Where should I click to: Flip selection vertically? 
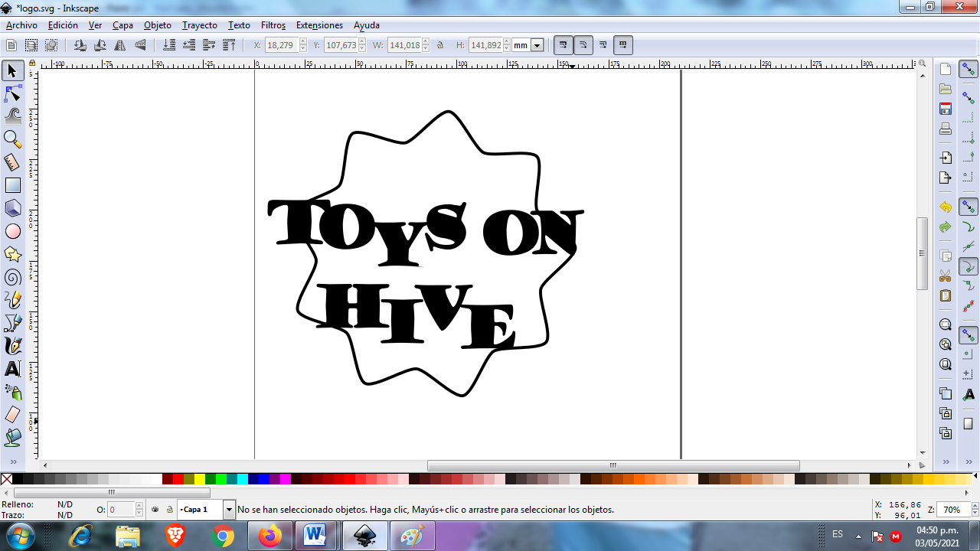(x=140, y=45)
